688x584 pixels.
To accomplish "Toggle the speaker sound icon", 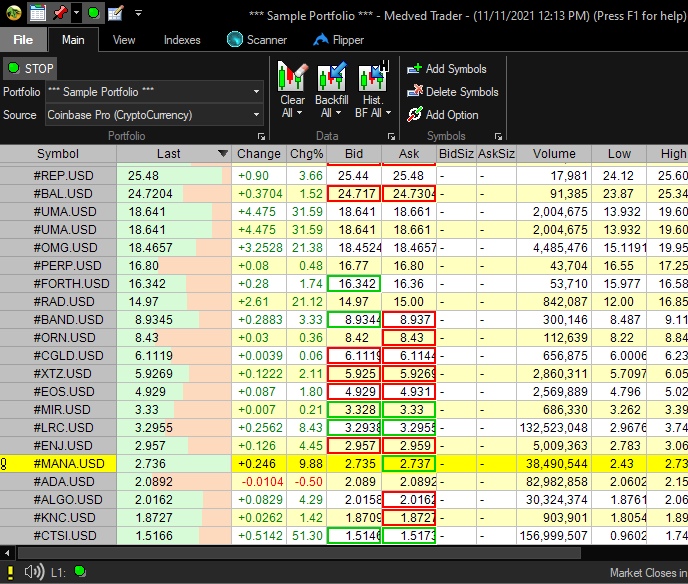I will tap(34, 572).
